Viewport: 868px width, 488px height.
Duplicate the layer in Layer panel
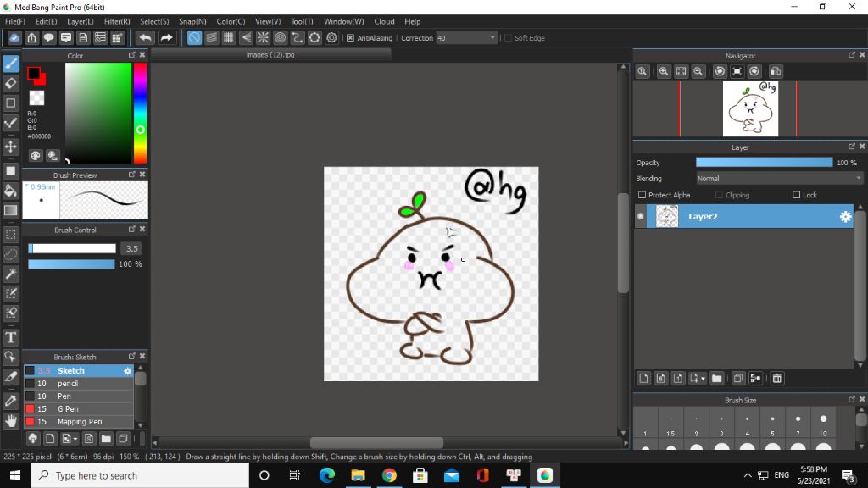click(x=738, y=379)
